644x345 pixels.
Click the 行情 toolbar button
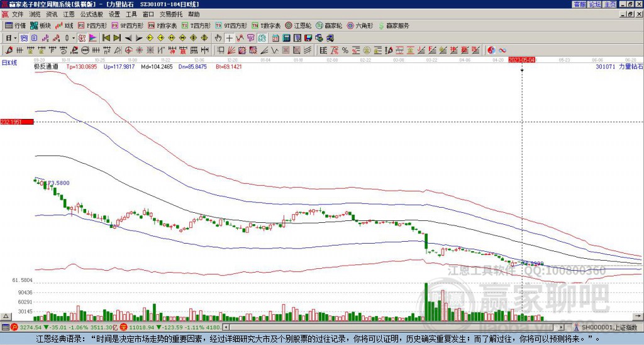click(x=15, y=25)
